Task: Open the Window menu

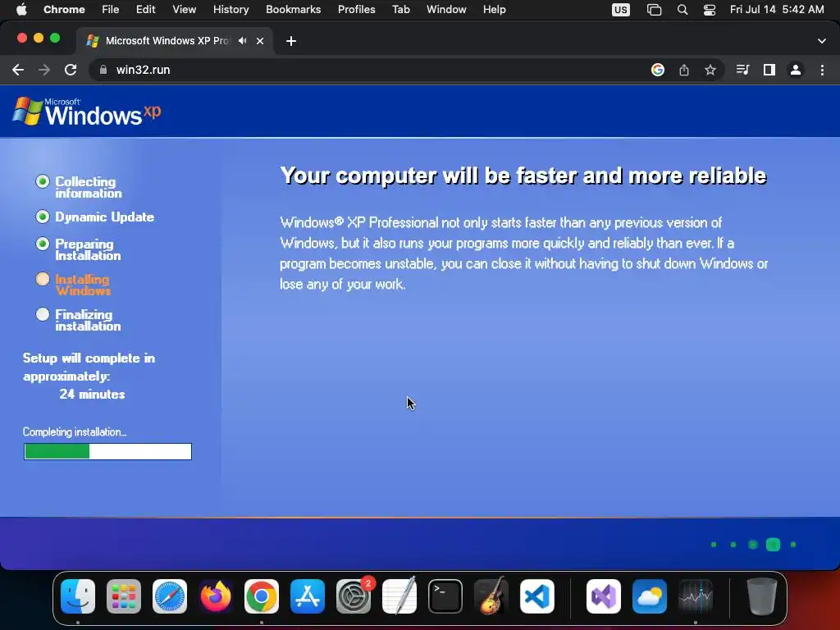Action: 446,10
